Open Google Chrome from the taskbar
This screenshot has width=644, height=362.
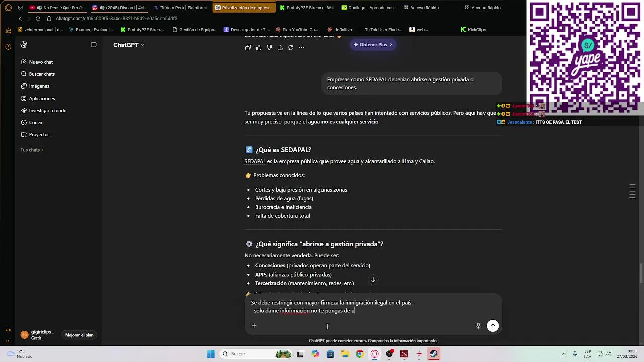(x=359, y=354)
